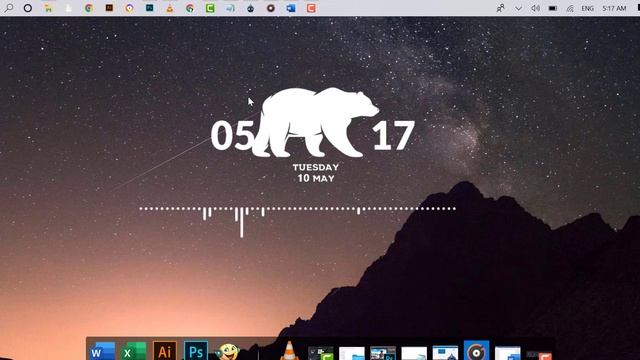Open the taskbar search magnifier
The width and height of the screenshot is (640, 360).
coord(9,8)
